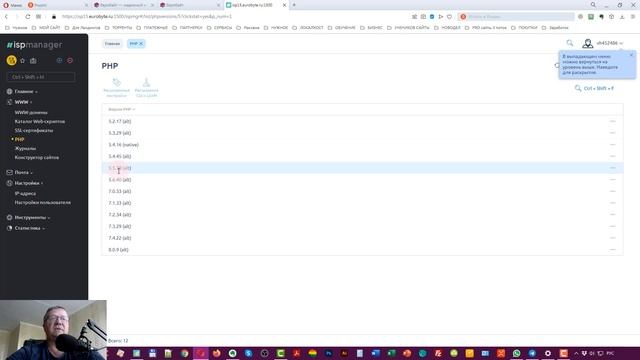Open Telegram from the taskbar
Image resolution: width=640 pixels, height=360 pixels.
(x=532, y=353)
